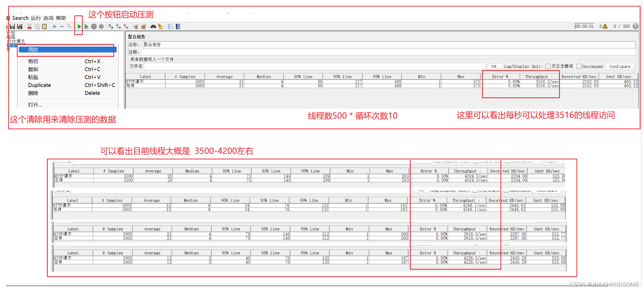Select HTTP请求 in the test plan tree
Image resolution: width=644 pixels, height=290 pixels.
pos(16,41)
